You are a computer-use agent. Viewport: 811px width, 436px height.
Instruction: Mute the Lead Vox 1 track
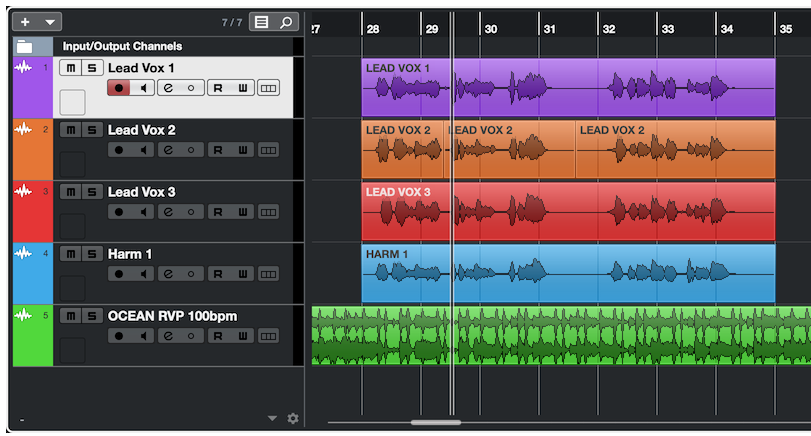pyautogui.click(x=70, y=68)
